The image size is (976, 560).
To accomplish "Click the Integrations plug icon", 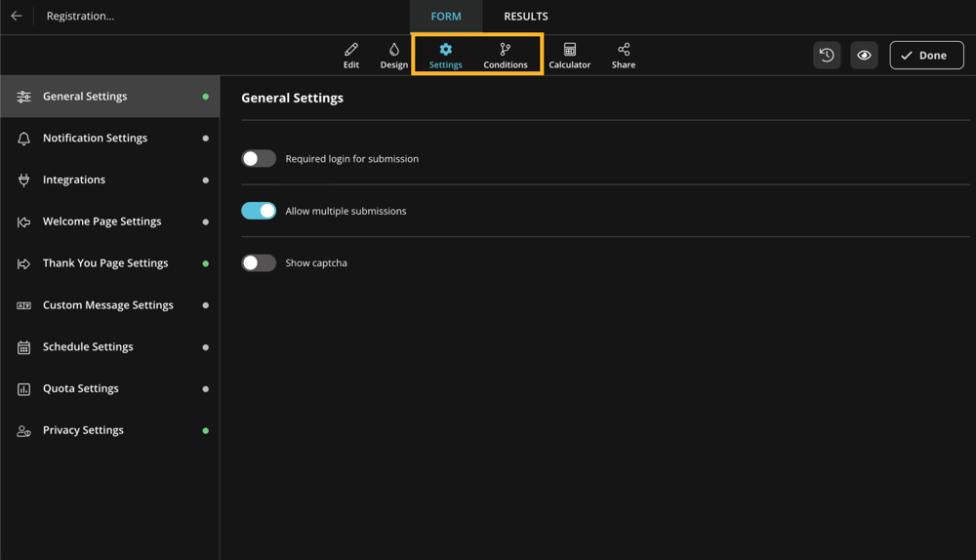I will click(x=23, y=180).
